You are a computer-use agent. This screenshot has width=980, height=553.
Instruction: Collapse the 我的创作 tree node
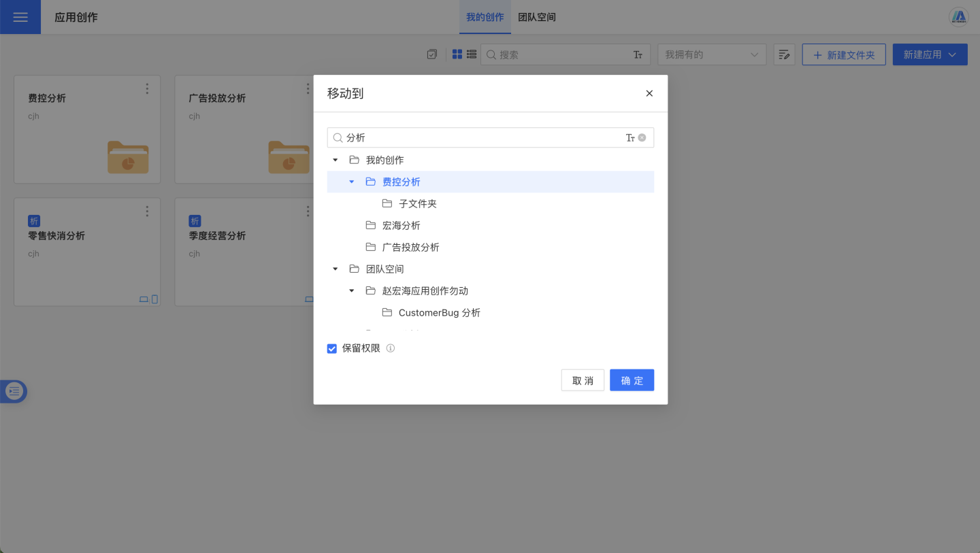pyautogui.click(x=335, y=160)
